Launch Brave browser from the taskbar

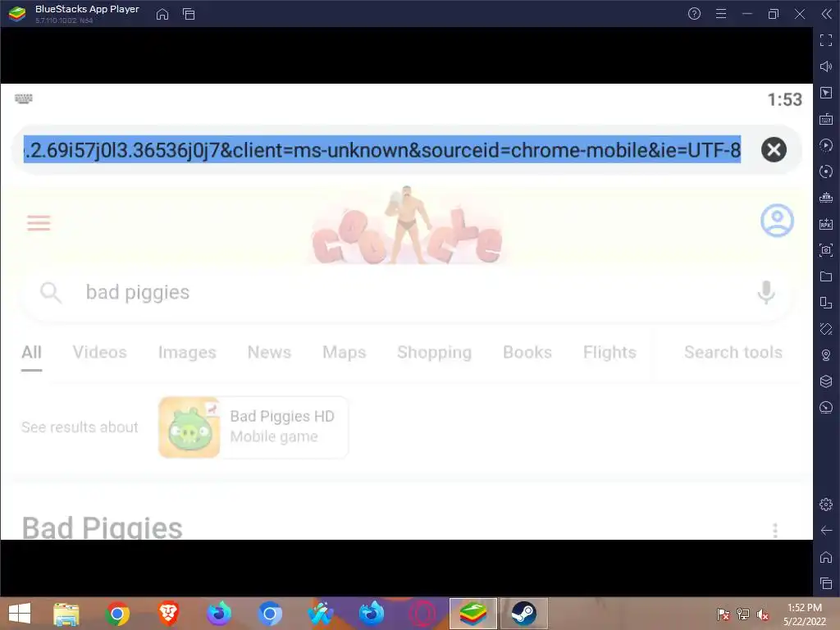[x=168, y=614]
